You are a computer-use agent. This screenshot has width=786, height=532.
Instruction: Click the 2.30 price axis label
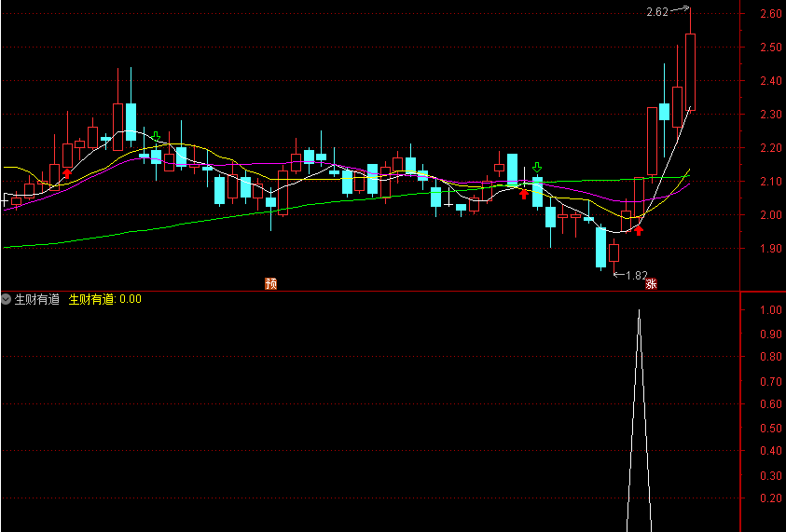click(x=771, y=115)
